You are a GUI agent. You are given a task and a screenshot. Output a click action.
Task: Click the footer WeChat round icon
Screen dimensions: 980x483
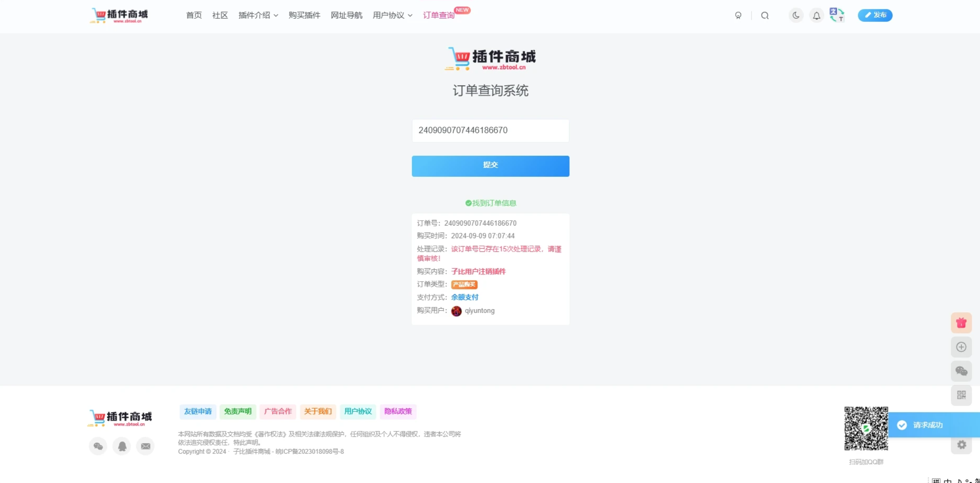(x=98, y=446)
